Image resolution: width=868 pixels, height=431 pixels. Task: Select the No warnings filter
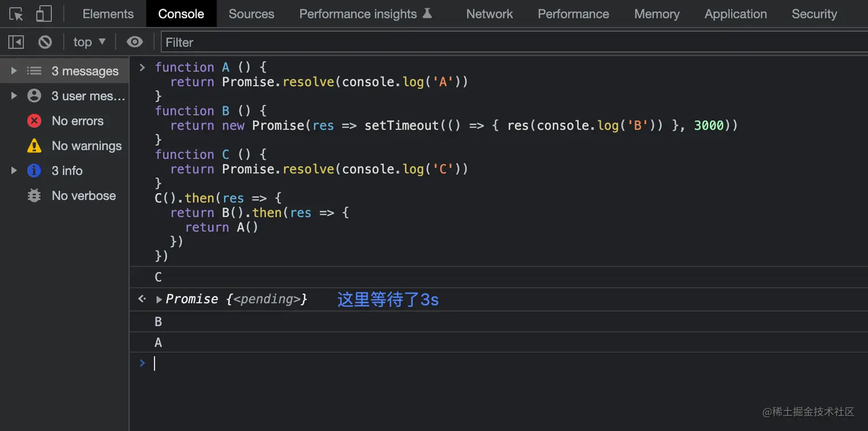(86, 146)
